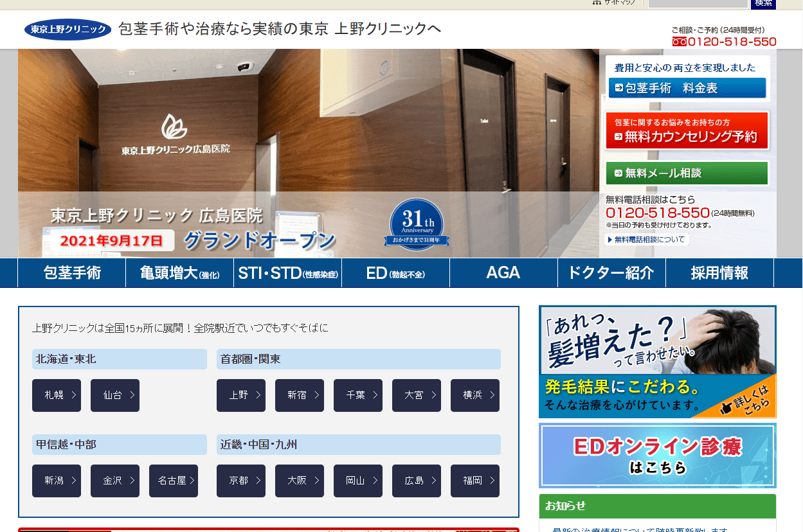Viewport: 803px width, 532px height.
Task: Open 無料メール相談 green button
Action: pos(687,173)
